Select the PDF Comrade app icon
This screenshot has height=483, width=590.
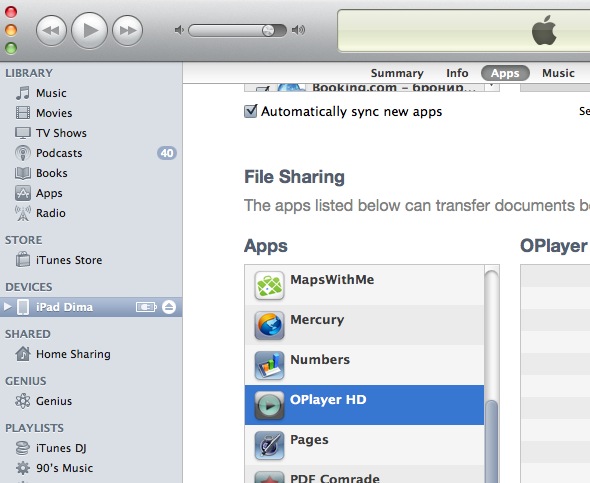tap(269, 477)
